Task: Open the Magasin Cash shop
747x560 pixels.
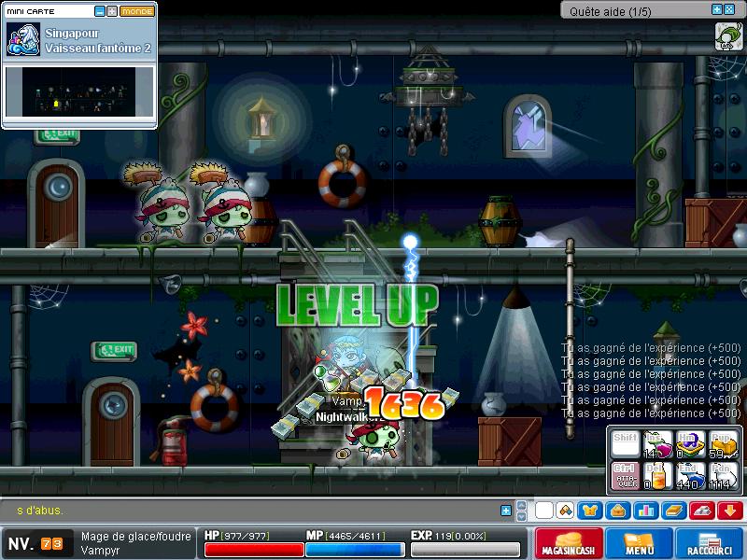Action: point(568,543)
